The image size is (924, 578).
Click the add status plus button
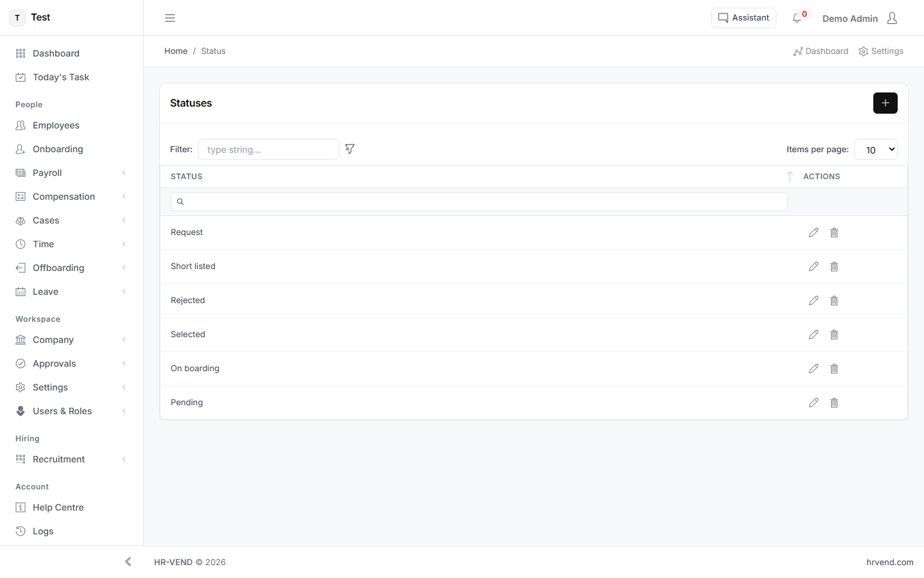[x=886, y=103]
